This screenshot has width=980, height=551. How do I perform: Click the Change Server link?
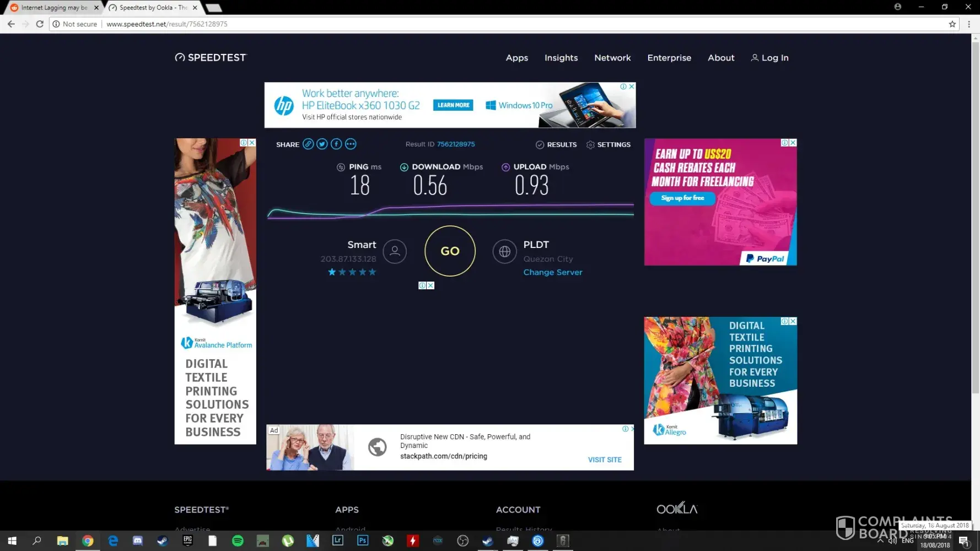tap(552, 272)
